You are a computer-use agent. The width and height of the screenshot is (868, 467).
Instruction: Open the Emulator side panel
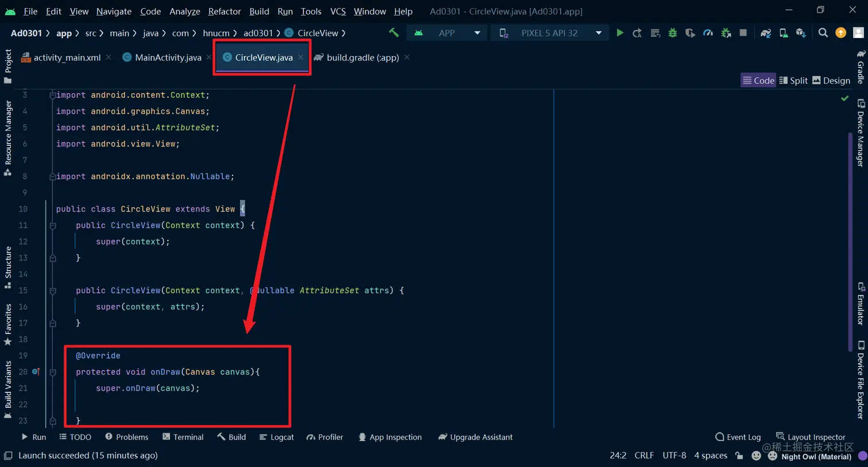pos(861,304)
